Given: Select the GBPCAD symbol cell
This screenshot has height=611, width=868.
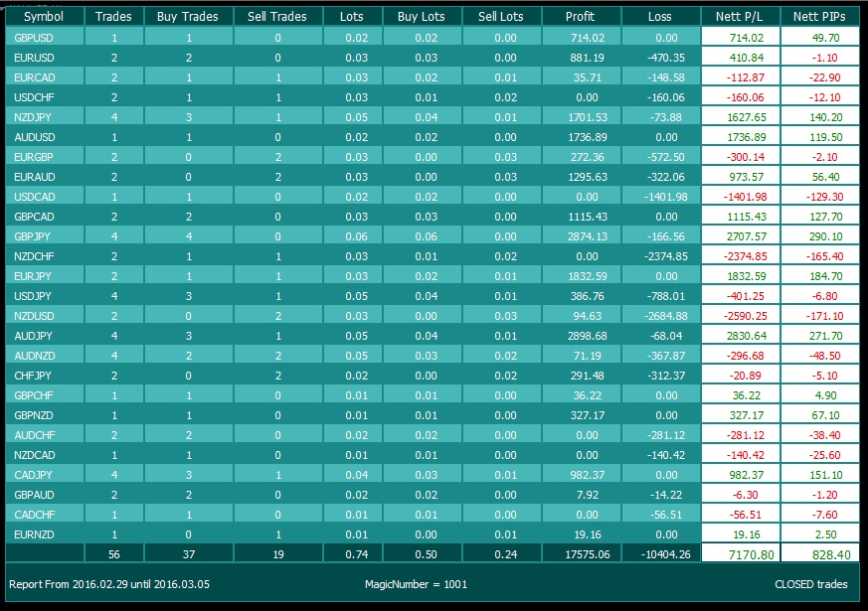Looking at the screenshot, I should coord(45,217).
